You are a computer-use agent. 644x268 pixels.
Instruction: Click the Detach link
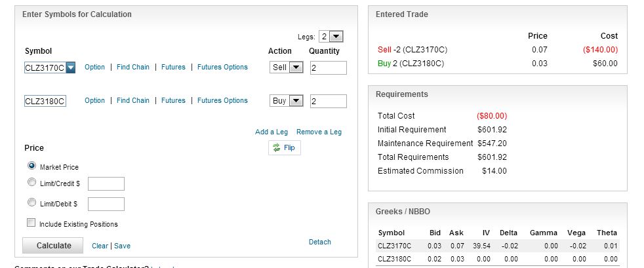(x=319, y=242)
